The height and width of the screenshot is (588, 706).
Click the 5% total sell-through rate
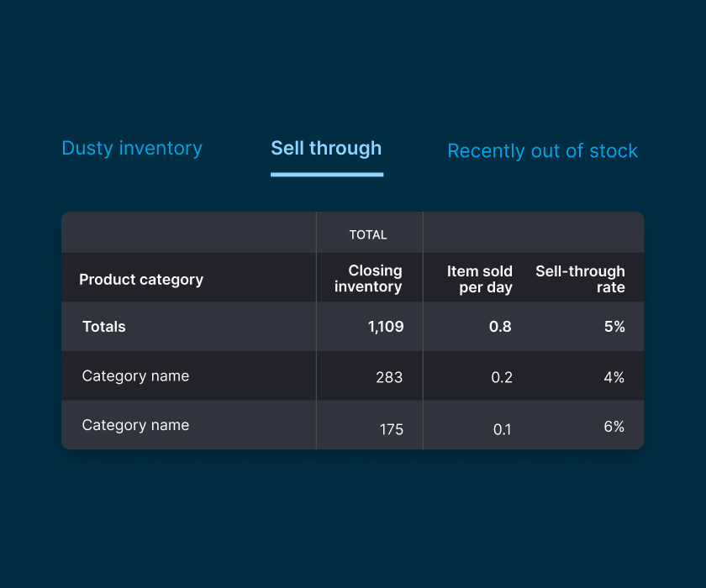tap(614, 328)
